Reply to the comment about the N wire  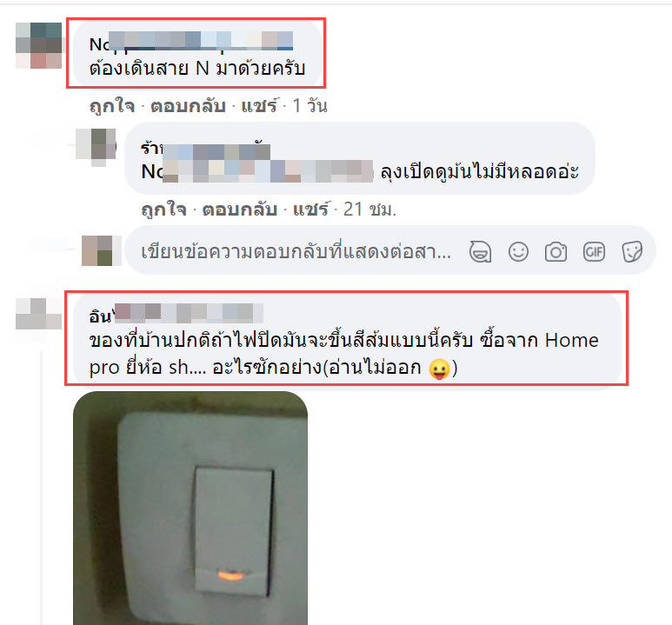[188, 106]
